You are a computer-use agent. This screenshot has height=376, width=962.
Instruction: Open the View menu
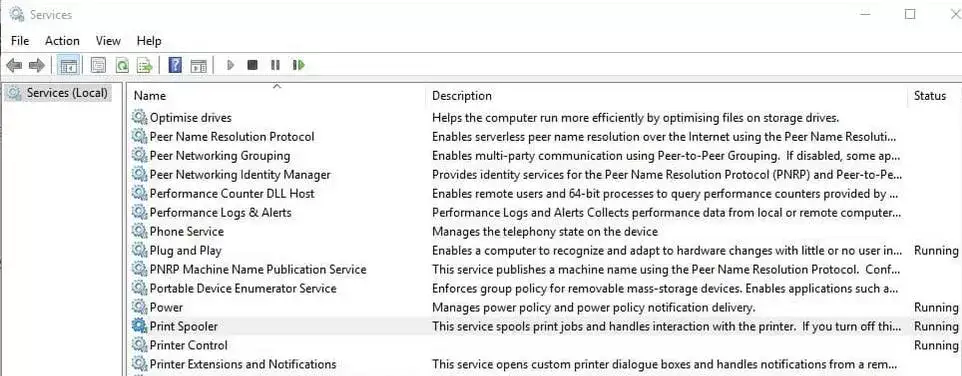[108, 40]
